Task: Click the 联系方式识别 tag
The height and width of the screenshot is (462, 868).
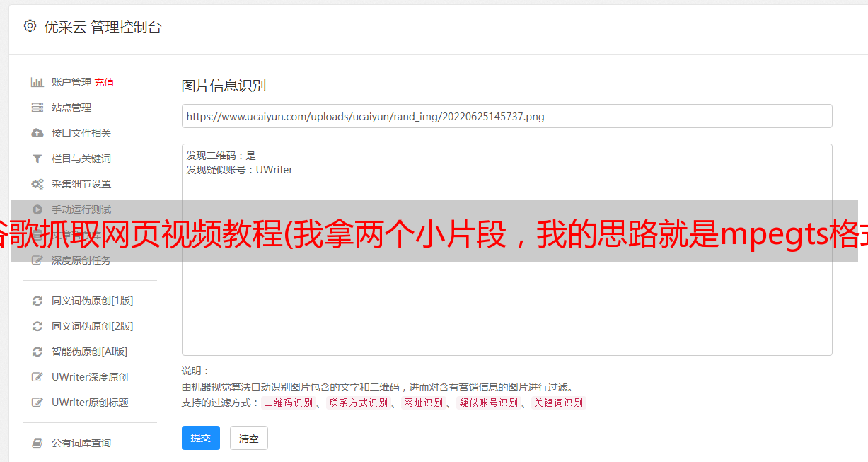Action: point(358,403)
